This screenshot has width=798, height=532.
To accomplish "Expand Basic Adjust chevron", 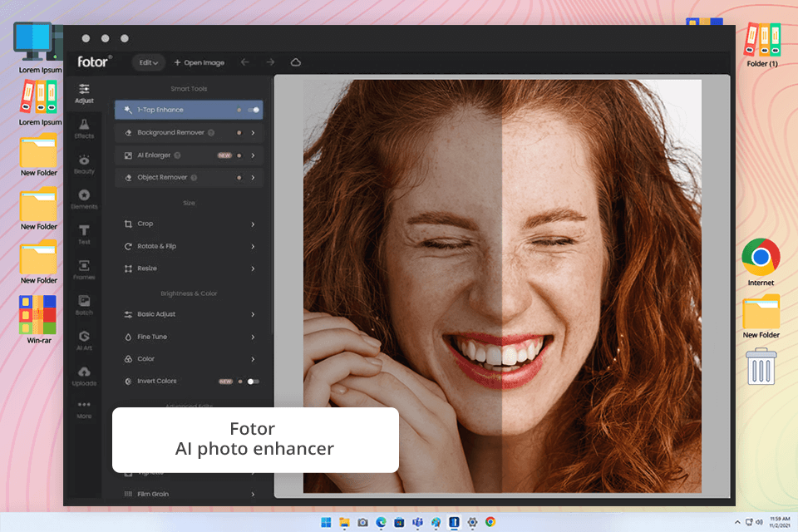I will (x=253, y=314).
